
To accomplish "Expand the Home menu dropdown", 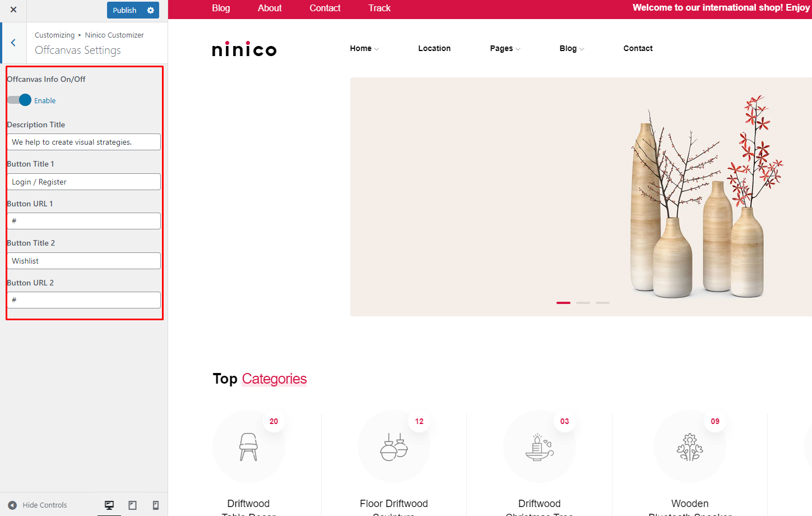I will tap(364, 48).
